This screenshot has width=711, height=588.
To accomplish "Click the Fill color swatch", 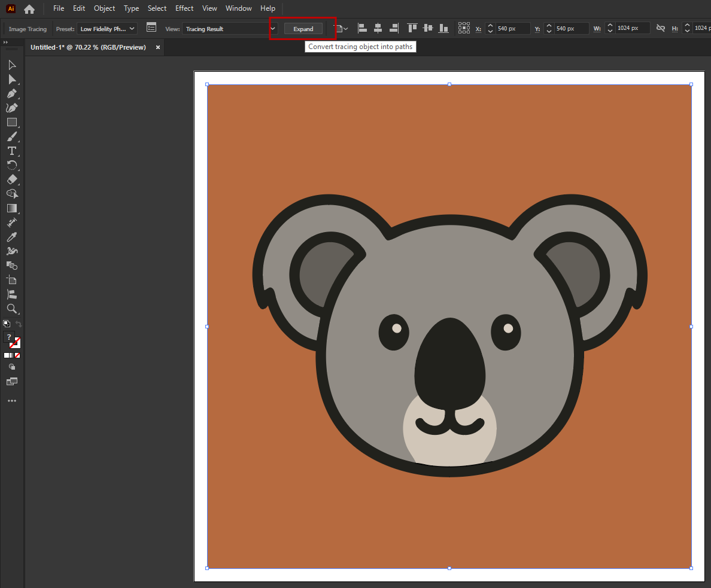I will pos(9,337).
